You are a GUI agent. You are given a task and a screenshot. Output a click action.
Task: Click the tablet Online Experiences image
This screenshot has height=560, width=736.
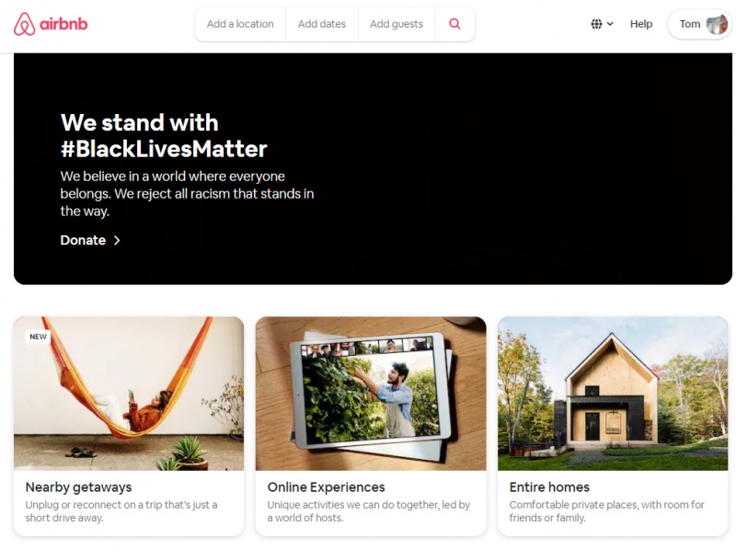pos(371,394)
